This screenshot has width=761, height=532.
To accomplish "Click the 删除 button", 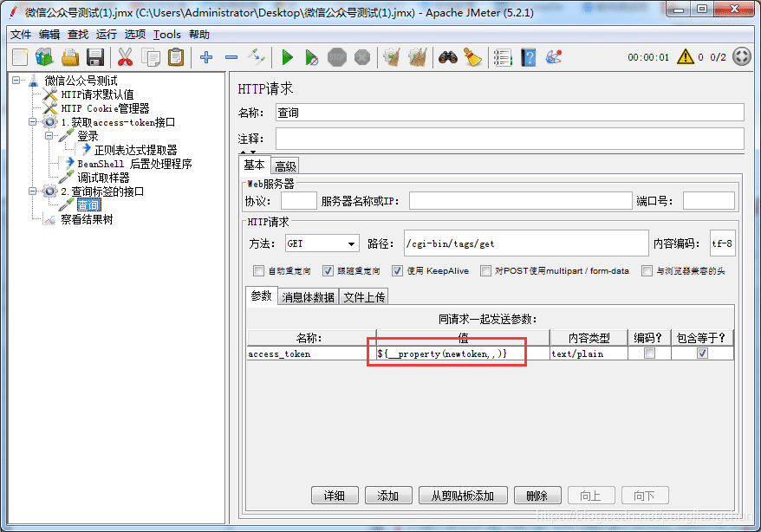I will [537, 496].
